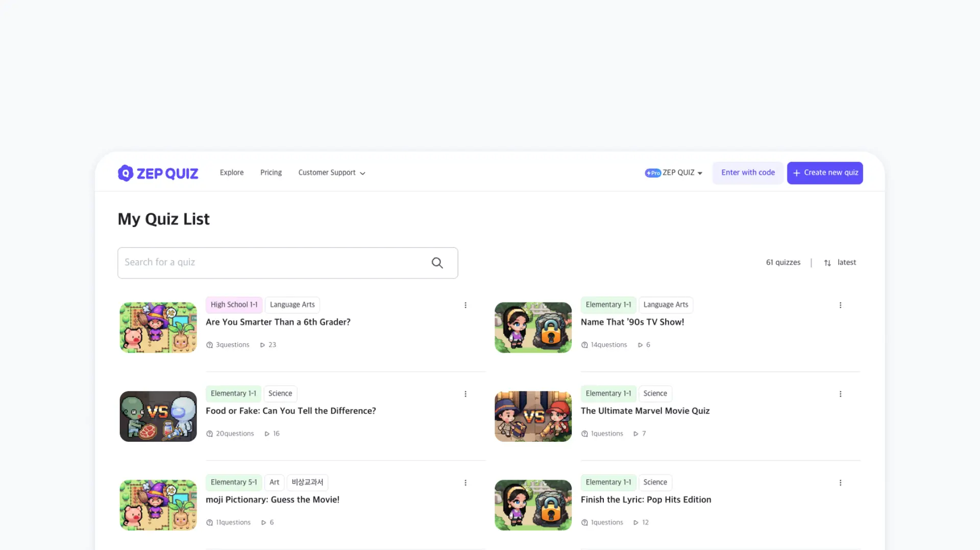The width and height of the screenshot is (980, 550).
Task: Focus the Search for a quiz field
Action: (x=271, y=263)
